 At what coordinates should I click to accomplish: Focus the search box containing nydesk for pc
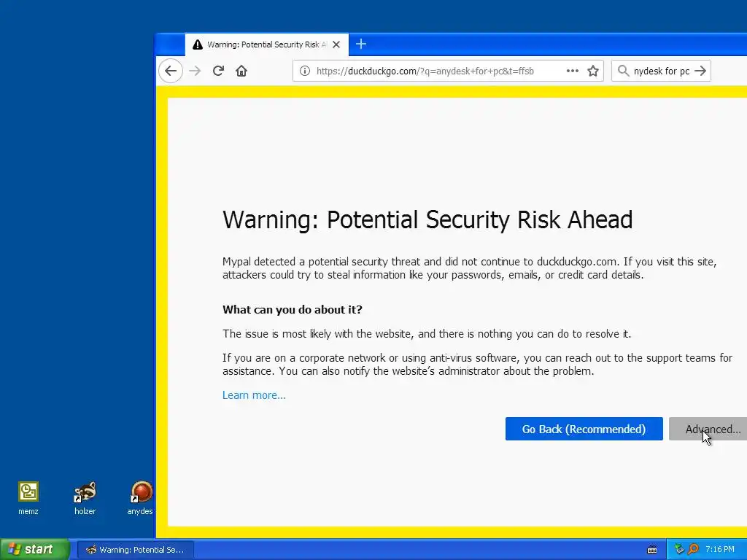[661, 71]
